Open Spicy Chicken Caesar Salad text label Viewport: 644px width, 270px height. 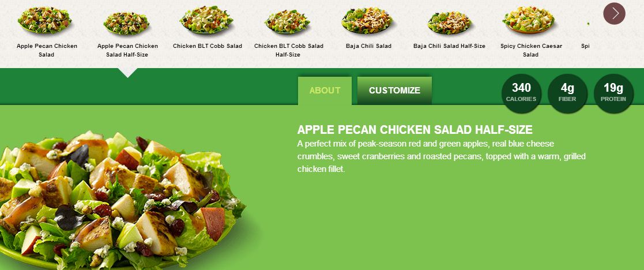[x=531, y=50]
